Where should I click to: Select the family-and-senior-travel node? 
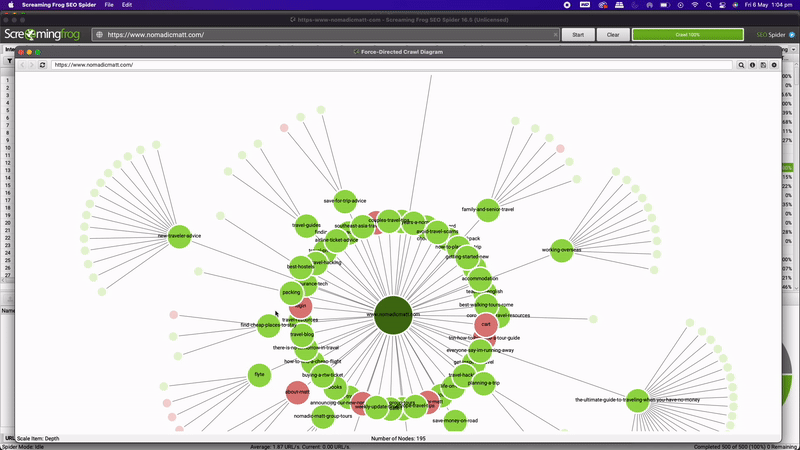(488, 210)
